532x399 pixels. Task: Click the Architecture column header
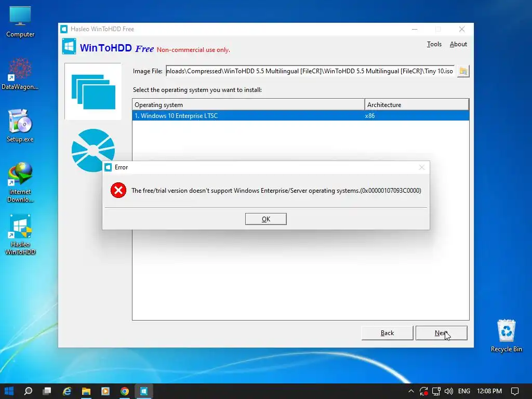(x=417, y=105)
